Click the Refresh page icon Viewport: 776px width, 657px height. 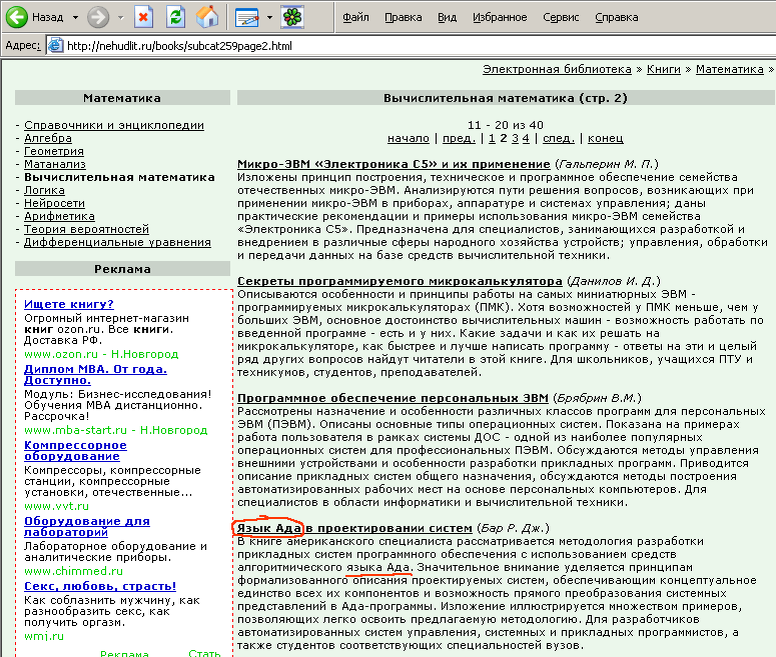point(175,17)
